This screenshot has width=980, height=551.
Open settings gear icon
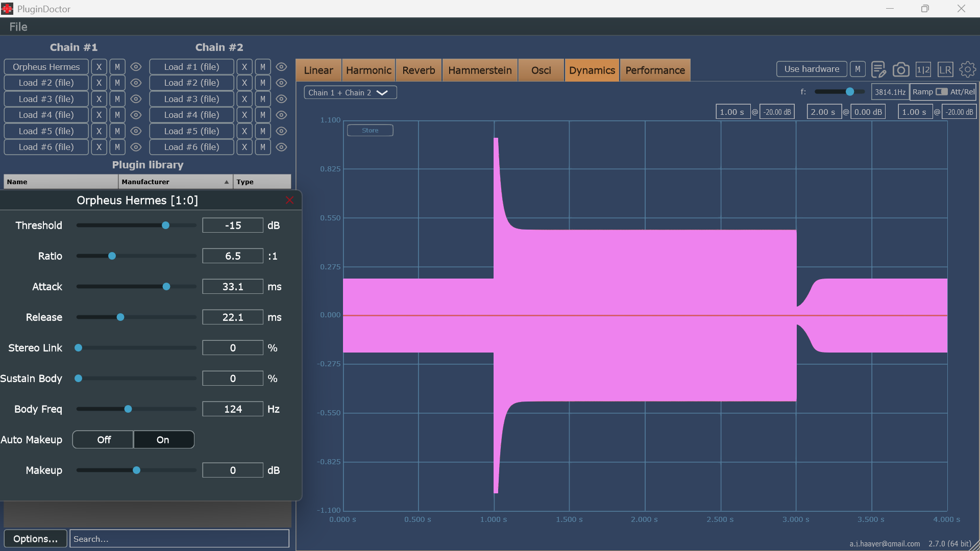pyautogui.click(x=967, y=69)
